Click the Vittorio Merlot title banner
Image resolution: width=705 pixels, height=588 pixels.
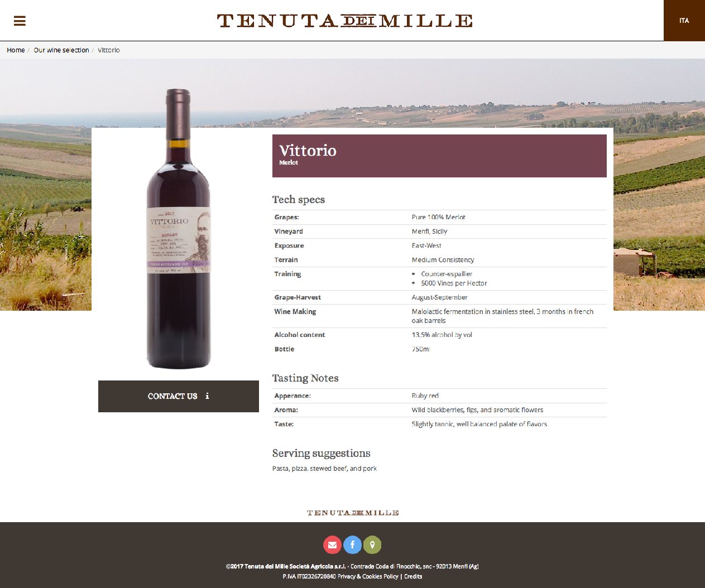439,156
